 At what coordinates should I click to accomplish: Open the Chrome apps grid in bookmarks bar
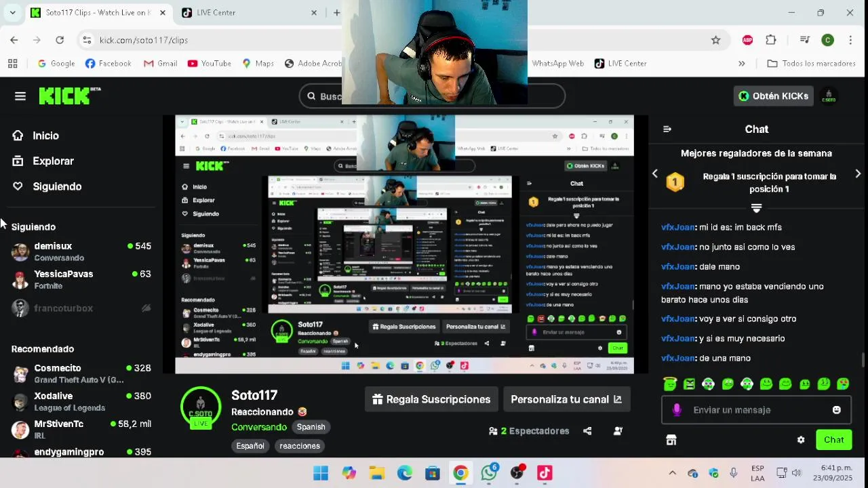click(12, 64)
